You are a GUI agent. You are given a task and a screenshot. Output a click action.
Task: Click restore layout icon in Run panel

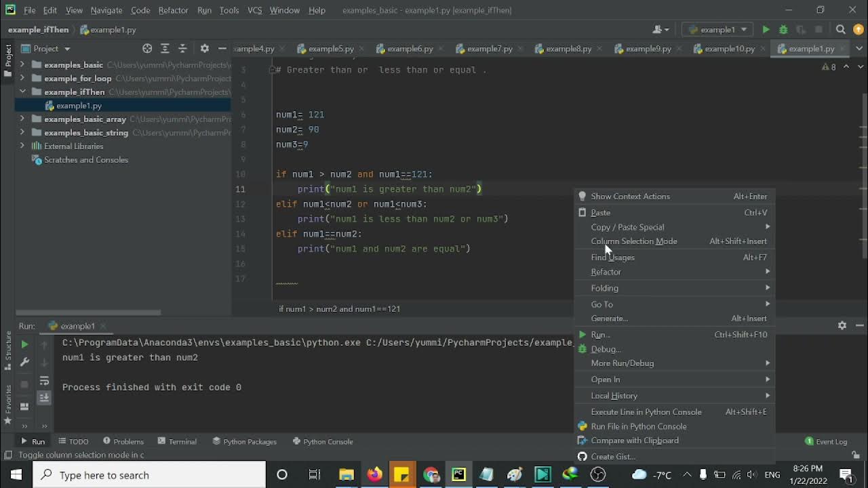[x=25, y=407]
